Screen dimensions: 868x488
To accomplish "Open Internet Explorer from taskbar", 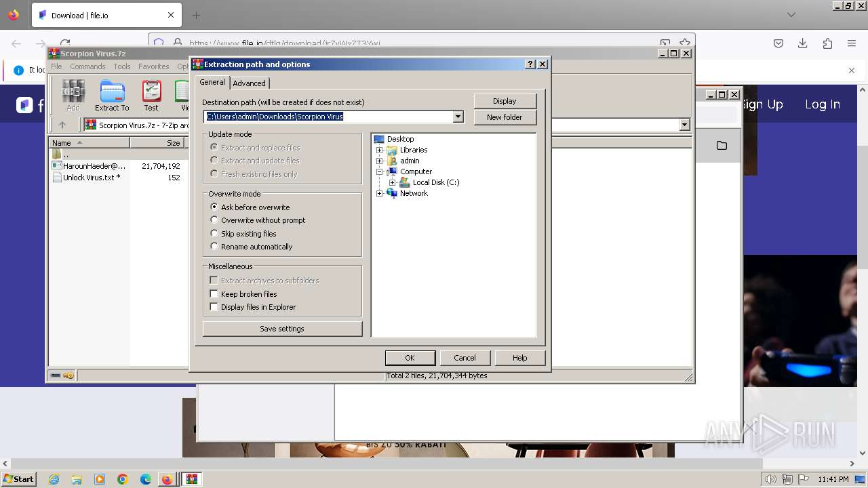I will pyautogui.click(x=54, y=479).
